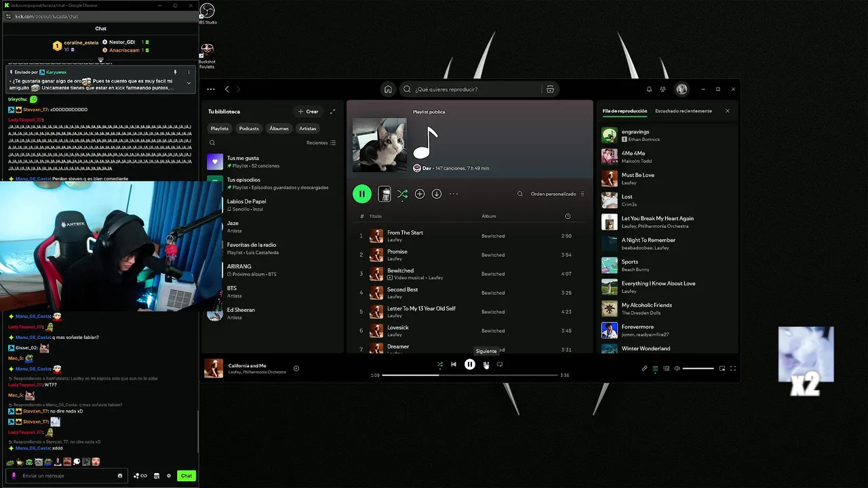Open Tus episodios in library

click(x=274, y=183)
